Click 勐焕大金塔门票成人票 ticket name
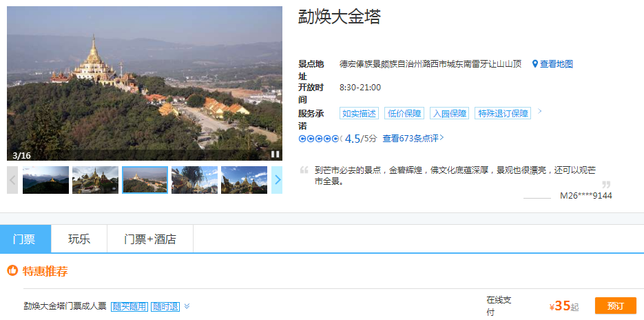Screen dimensions: 644x320 (x=65, y=306)
